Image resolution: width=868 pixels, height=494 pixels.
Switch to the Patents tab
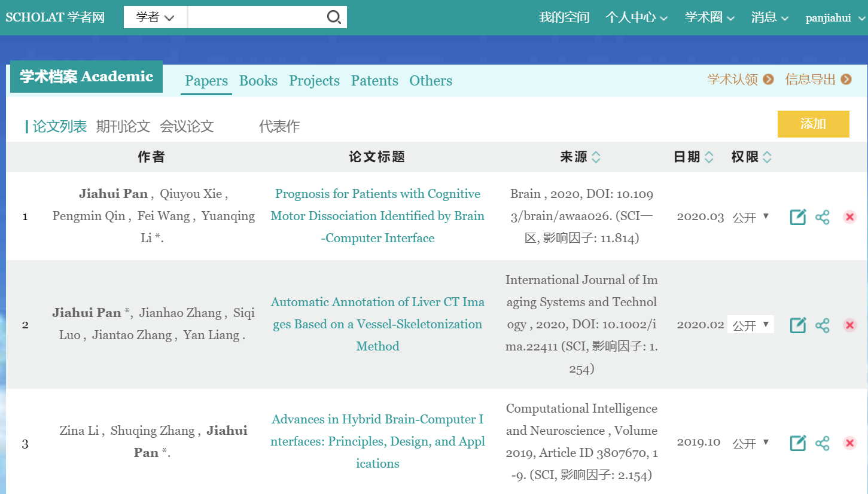pyautogui.click(x=374, y=81)
